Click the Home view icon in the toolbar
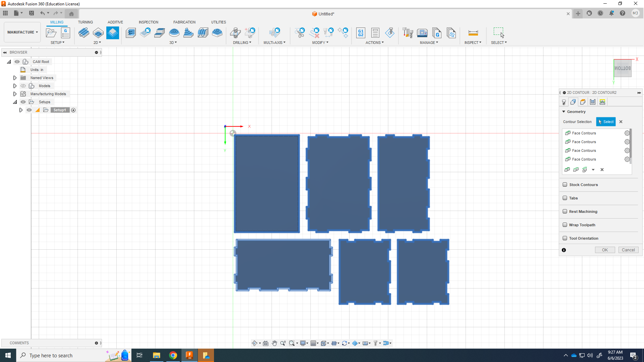This screenshot has width=644, height=362. tap(71, 13)
